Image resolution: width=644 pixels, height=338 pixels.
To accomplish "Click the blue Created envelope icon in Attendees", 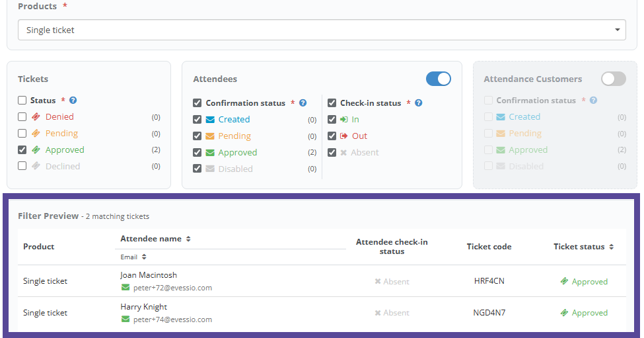I will click(210, 120).
